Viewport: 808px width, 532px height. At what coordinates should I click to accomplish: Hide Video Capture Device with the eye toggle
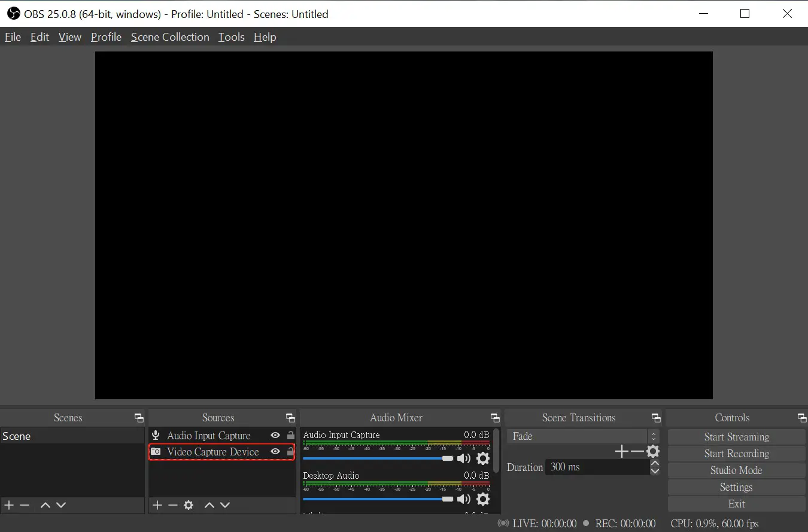point(275,452)
